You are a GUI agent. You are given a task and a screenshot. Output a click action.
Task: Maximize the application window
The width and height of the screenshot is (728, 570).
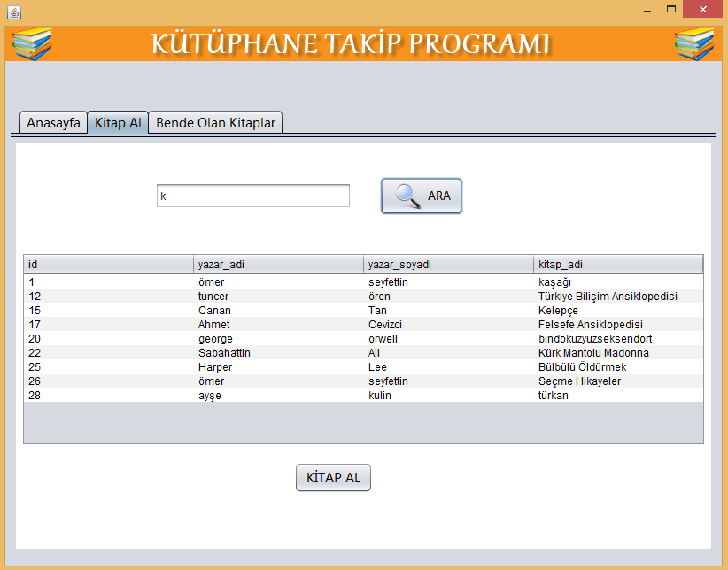coord(671,10)
